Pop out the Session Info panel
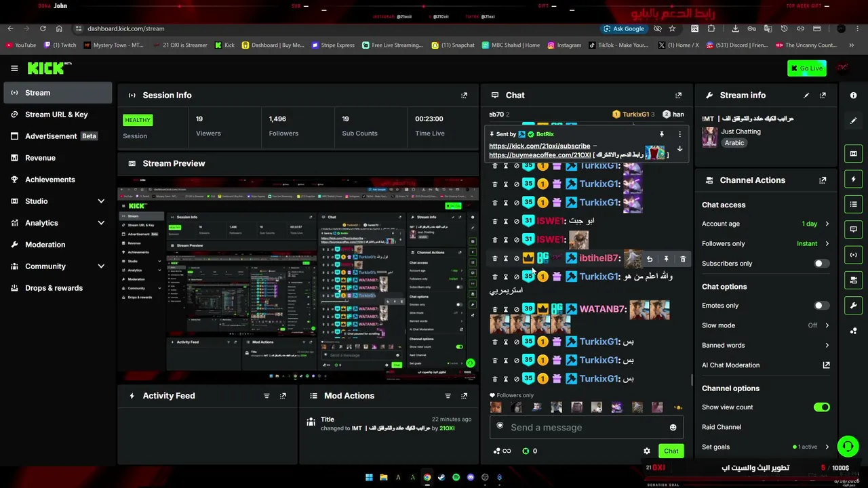 tap(464, 96)
